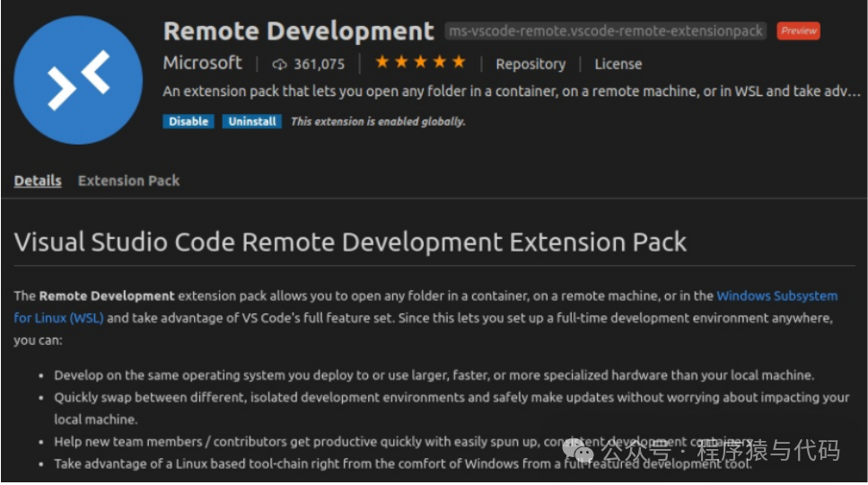Click the bullet 'Quickly swap between different, isolated'

[452, 408]
